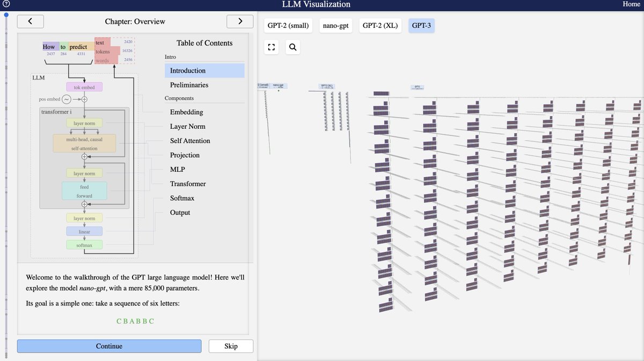Click the nano-gpt label in 3D view

278,85
